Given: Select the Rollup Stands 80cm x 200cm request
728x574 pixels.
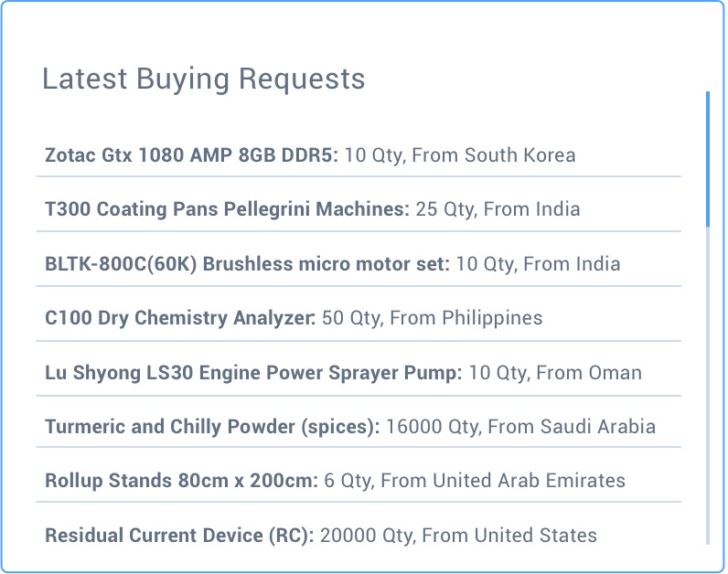Looking at the screenshot, I should (181, 481).
